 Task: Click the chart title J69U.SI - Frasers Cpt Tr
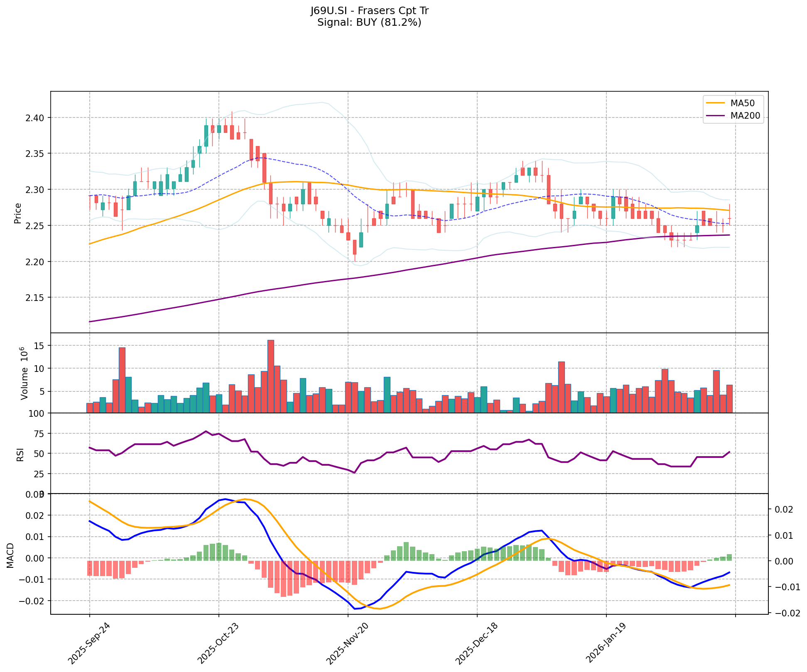369,11
